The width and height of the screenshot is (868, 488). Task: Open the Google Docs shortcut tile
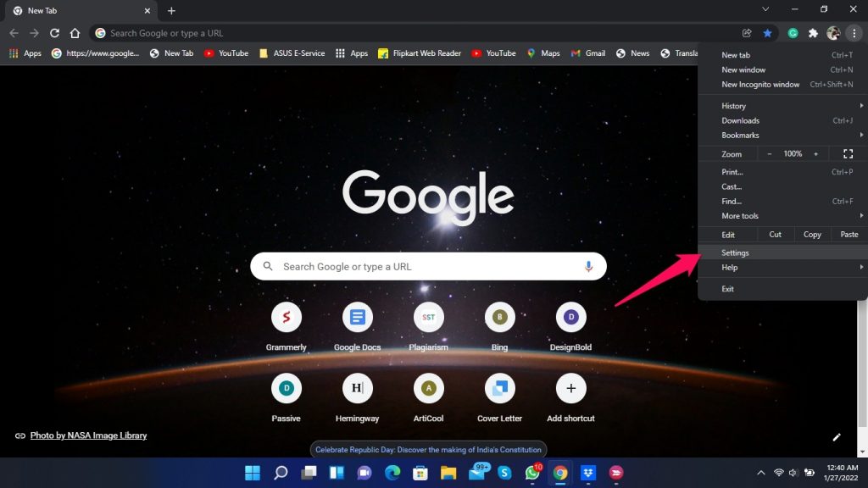tap(357, 326)
